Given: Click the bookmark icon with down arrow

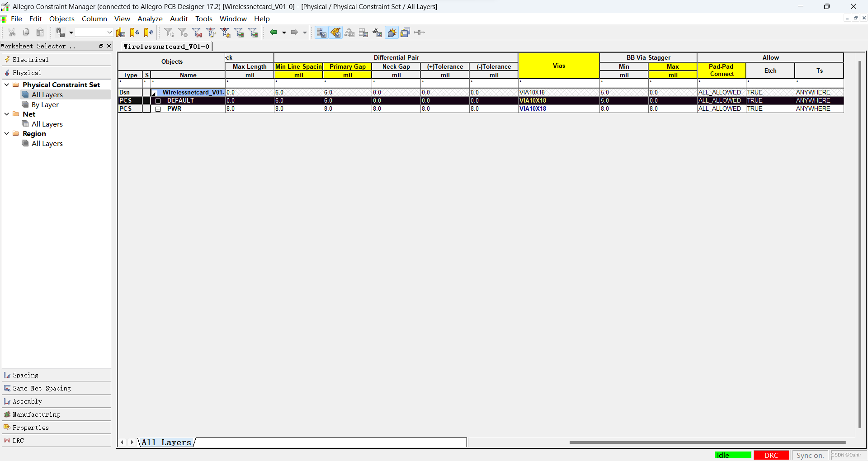Looking at the screenshot, I should [x=134, y=32].
